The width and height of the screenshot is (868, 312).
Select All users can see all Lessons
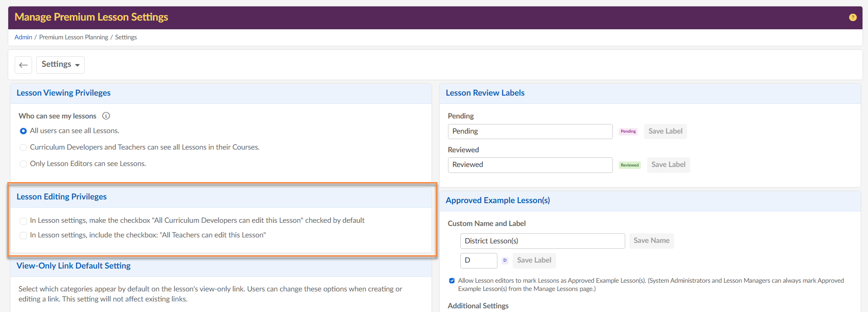tap(23, 131)
